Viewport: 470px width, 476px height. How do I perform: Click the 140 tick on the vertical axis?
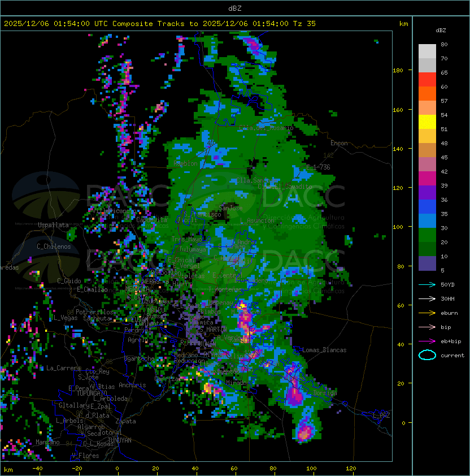tap(398, 149)
